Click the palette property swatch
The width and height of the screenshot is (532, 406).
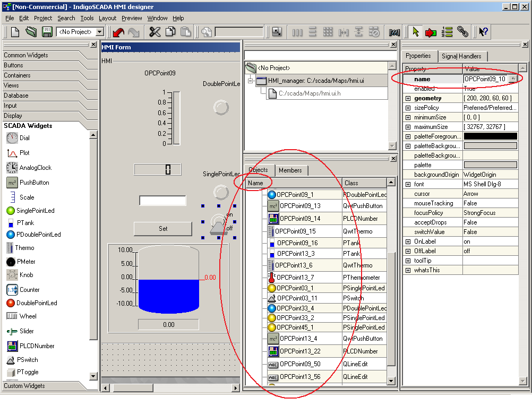(490, 165)
